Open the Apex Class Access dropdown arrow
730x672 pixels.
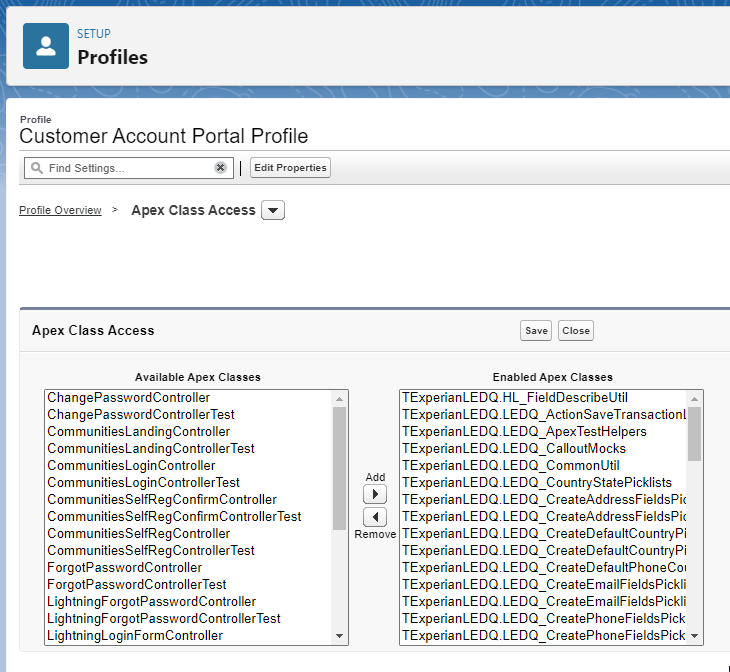273,210
